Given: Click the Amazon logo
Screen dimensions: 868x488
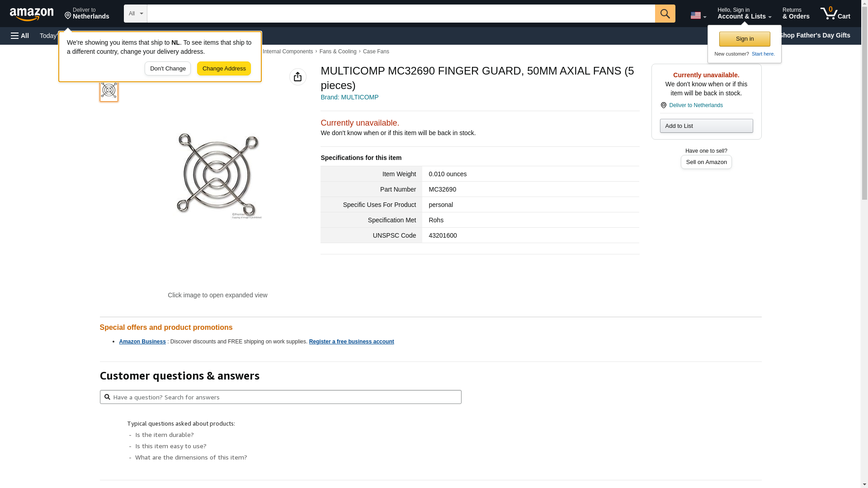Looking at the screenshot, I should coord(32,14).
